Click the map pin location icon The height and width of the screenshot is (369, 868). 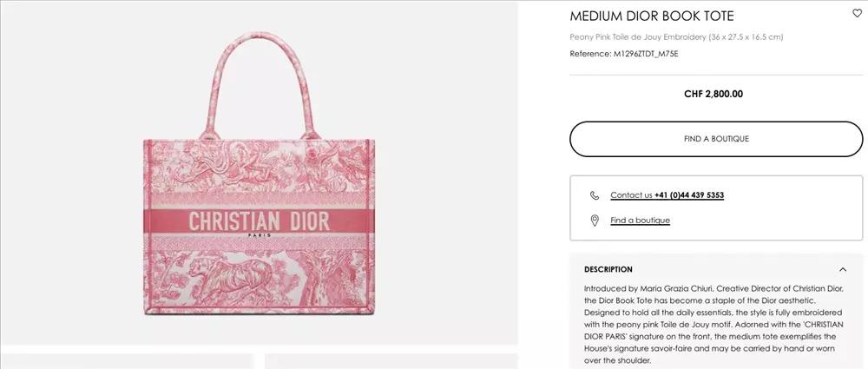coord(595,221)
